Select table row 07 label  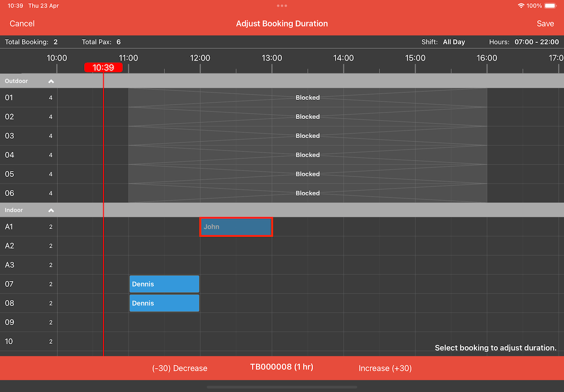pos(9,284)
